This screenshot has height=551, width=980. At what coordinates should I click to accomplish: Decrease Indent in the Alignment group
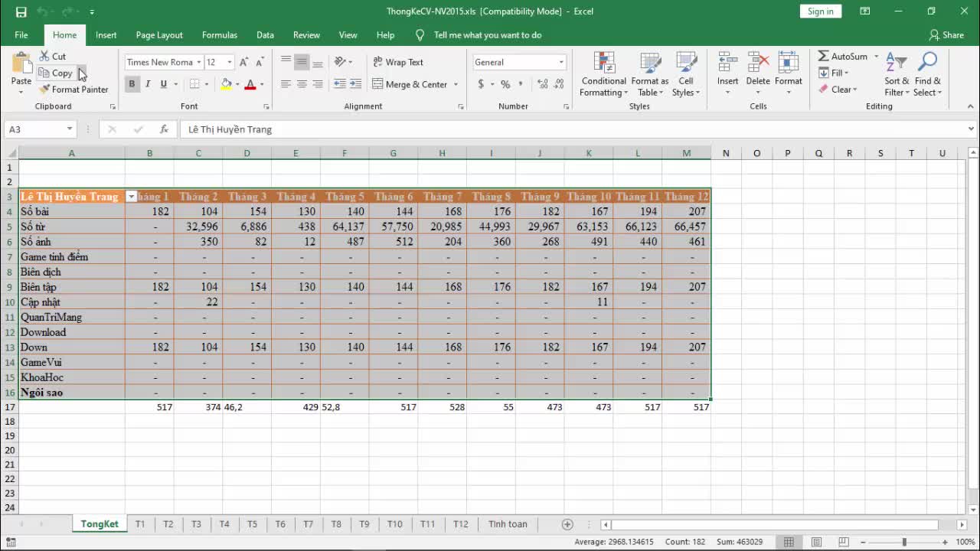[341, 84]
